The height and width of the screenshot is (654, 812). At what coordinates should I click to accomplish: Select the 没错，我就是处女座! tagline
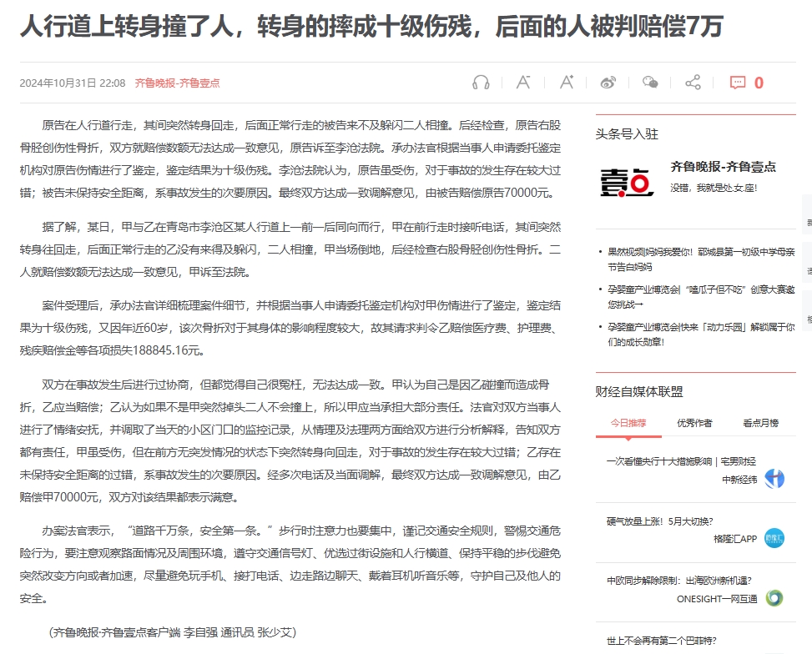point(714,188)
